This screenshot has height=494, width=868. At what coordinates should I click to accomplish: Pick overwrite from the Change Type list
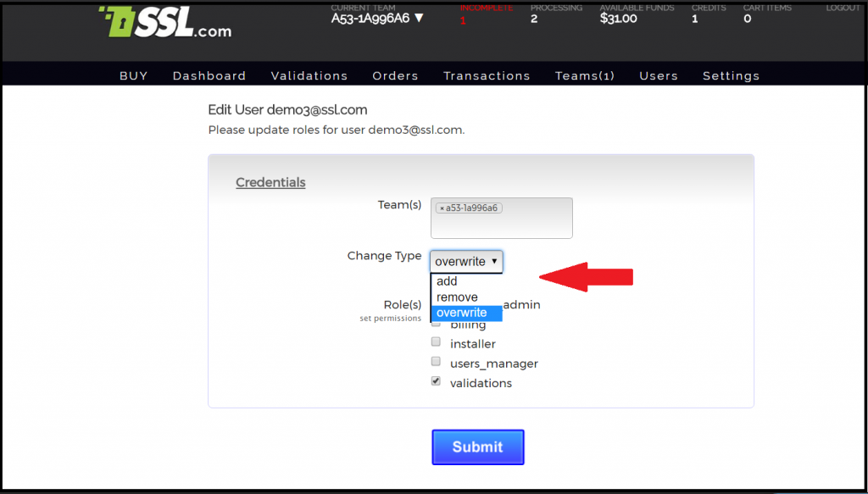[x=462, y=314]
